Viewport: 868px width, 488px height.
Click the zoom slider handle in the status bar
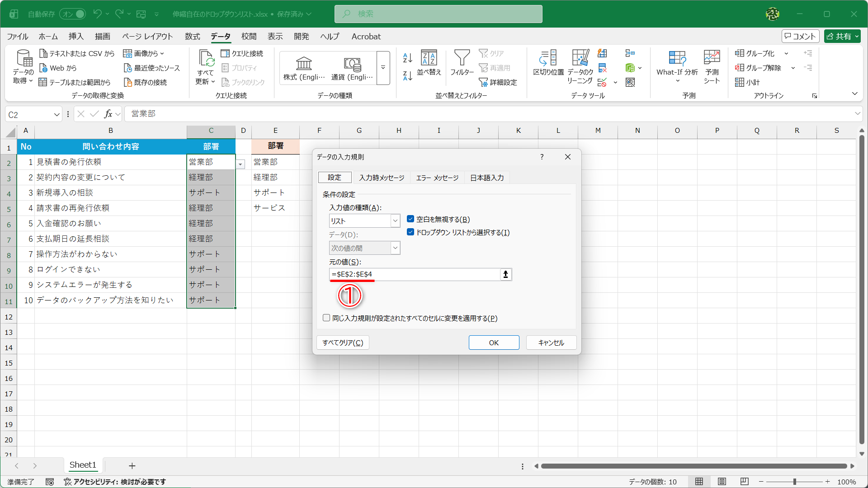pos(794,482)
